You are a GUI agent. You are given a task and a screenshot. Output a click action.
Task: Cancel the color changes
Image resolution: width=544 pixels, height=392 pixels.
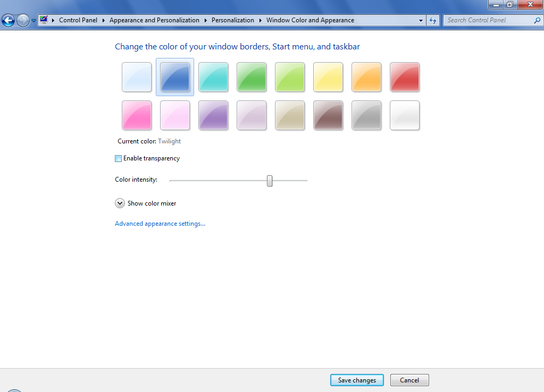tap(409, 380)
